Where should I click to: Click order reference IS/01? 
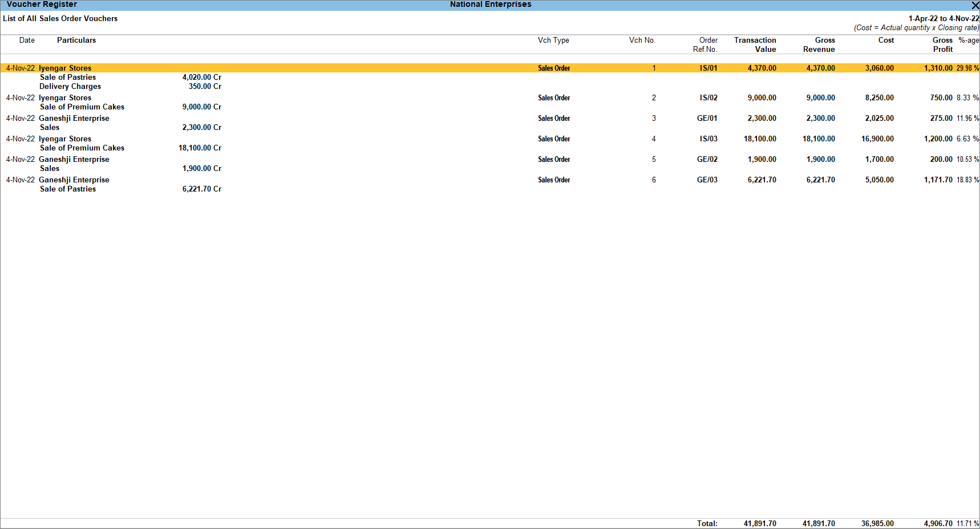click(x=708, y=68)
